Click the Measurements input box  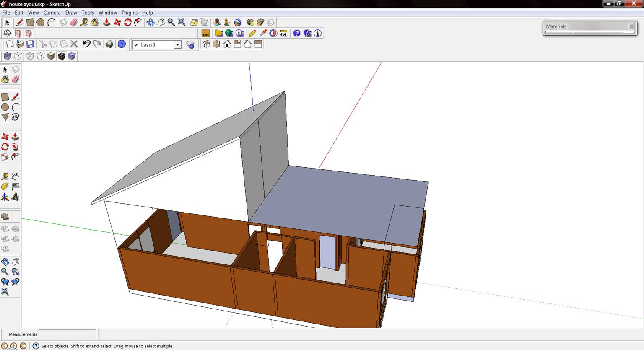[x=68, y=334]
